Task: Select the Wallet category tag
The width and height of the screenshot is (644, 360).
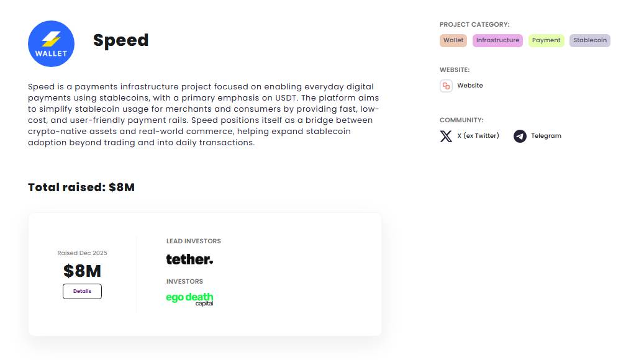Action: 453,40
